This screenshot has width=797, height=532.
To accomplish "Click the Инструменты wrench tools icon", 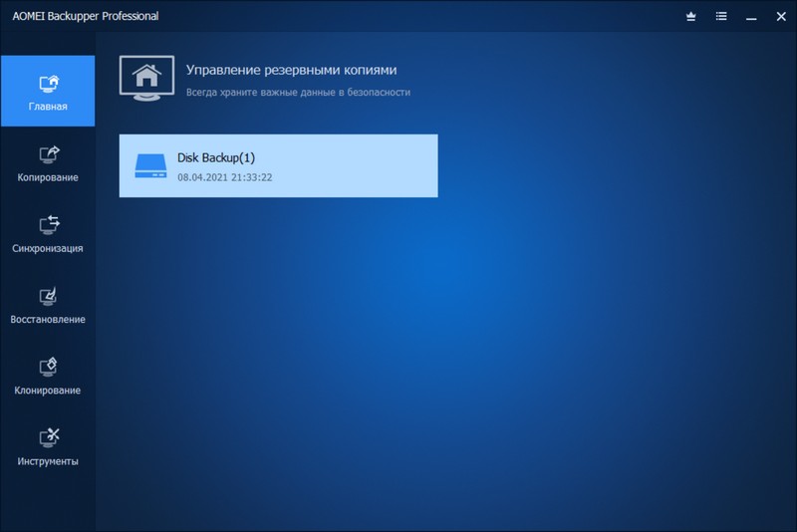I will (x=48, y=437).
